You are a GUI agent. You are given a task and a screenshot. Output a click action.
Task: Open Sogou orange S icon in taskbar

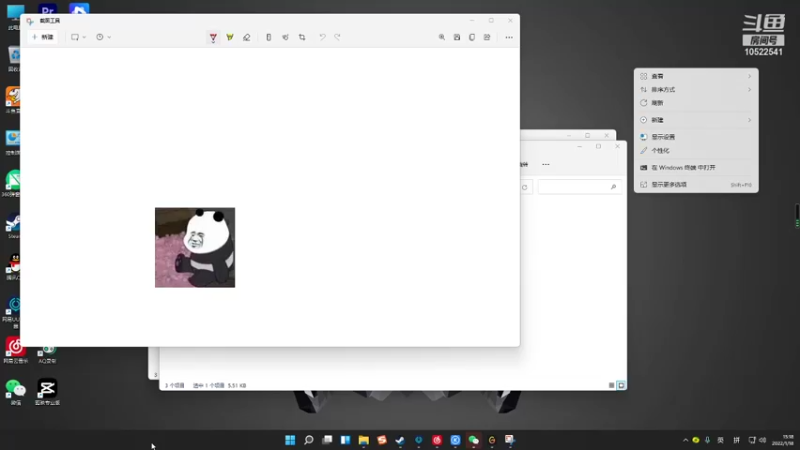pyautogui.click(x=382, y=440)
